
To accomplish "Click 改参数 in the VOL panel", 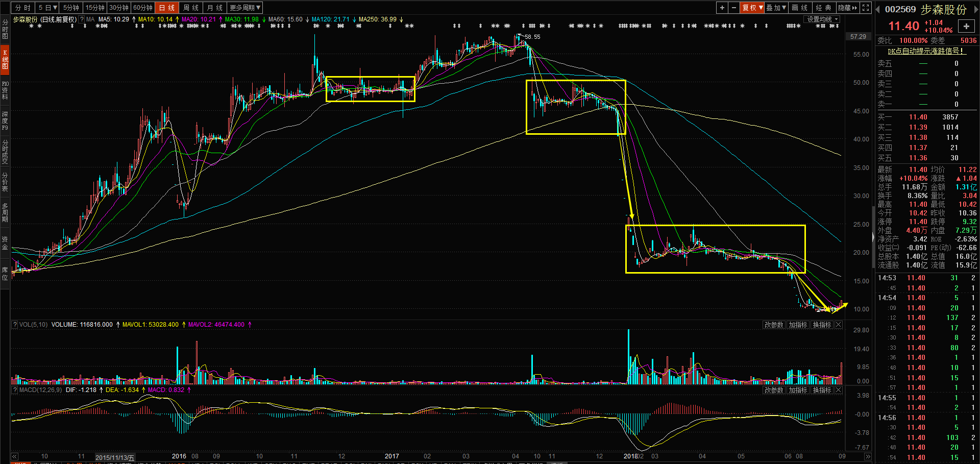I will tap(774, 325).
